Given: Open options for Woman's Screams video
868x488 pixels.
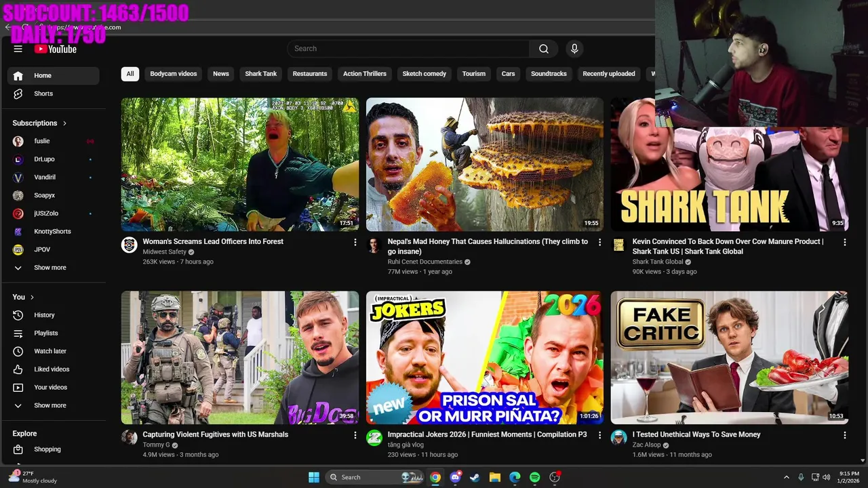Looking at the screenshot, I should (355, 242).
